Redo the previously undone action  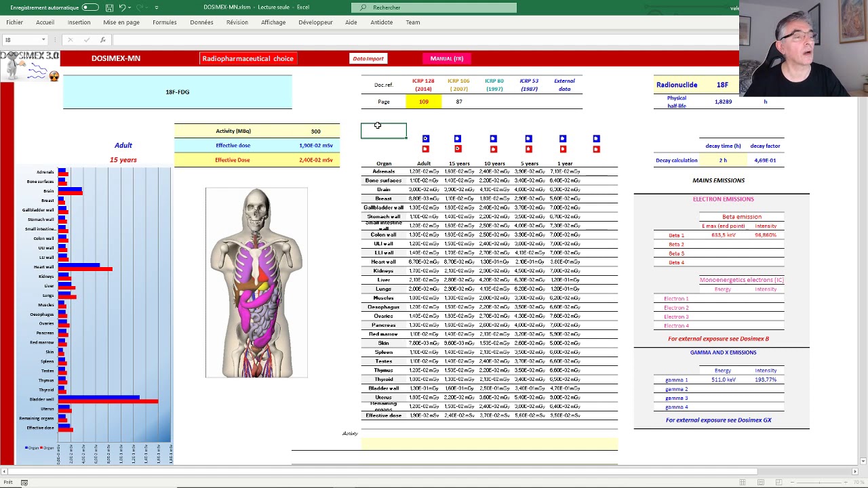coord(139,7)
